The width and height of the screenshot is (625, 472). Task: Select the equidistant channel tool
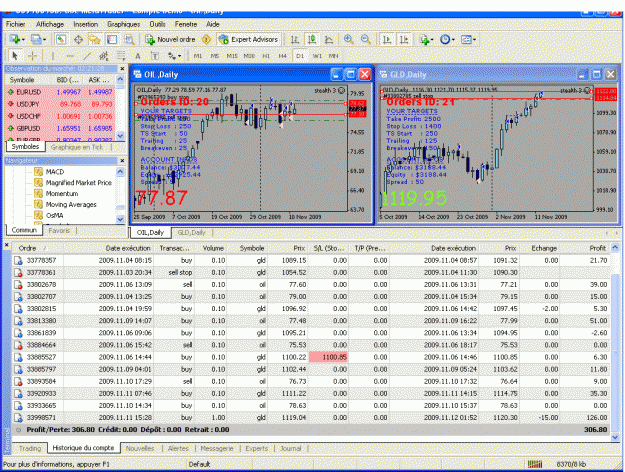(x=104, y=56)
